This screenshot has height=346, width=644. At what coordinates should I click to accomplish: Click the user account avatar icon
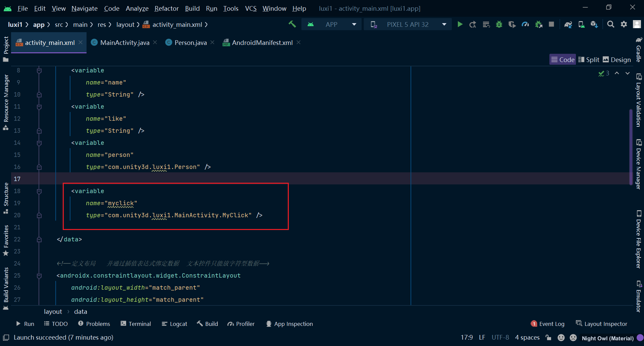pos(637,24)
